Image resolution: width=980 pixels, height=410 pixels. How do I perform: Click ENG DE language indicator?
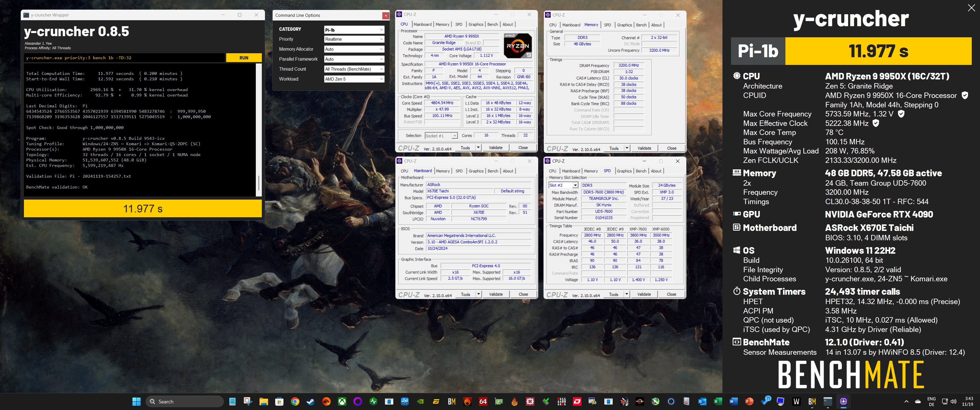coord(931,401)
